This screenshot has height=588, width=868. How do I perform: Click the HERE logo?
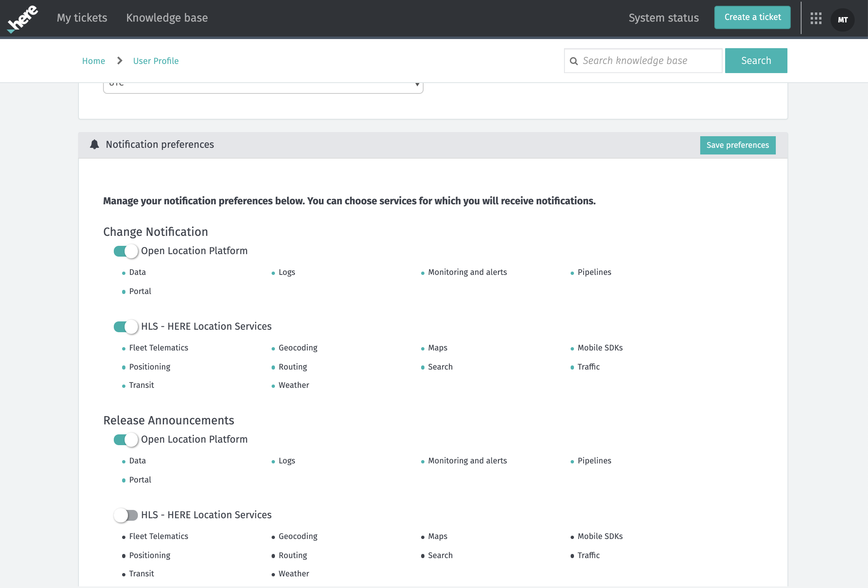pyautogui.click(x=22, y=19)
